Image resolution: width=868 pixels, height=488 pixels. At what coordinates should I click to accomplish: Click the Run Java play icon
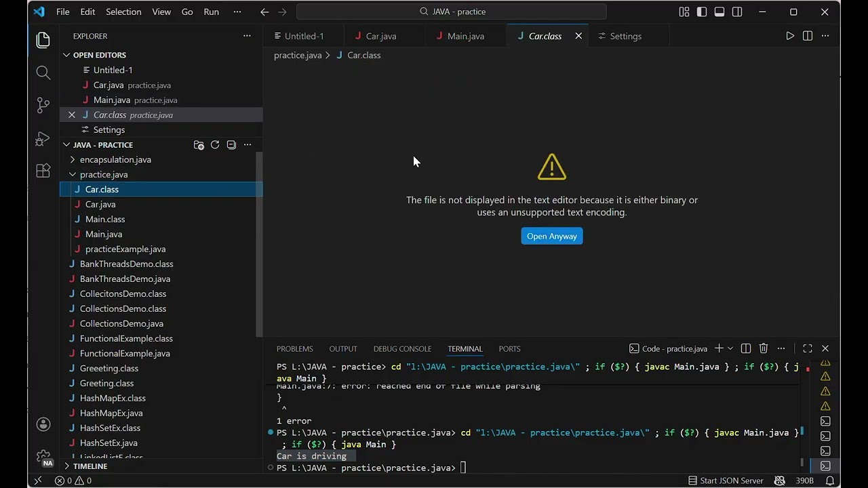790,36
